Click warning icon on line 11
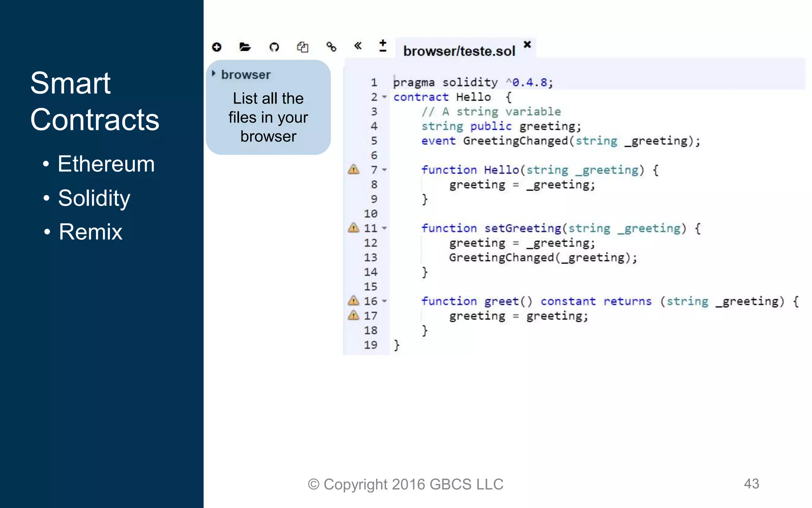Screen dimensions: 812x508 click(x=353, y=228)
